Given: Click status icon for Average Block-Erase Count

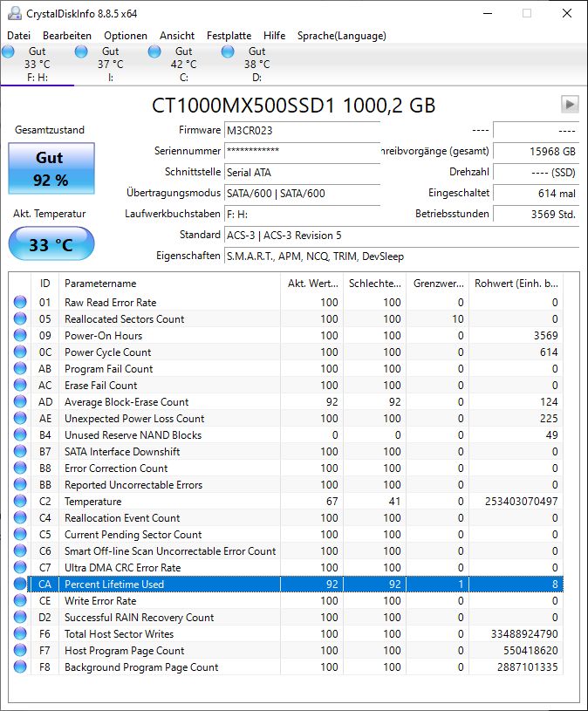Looking at the screenshot, I should pos(20,402).
